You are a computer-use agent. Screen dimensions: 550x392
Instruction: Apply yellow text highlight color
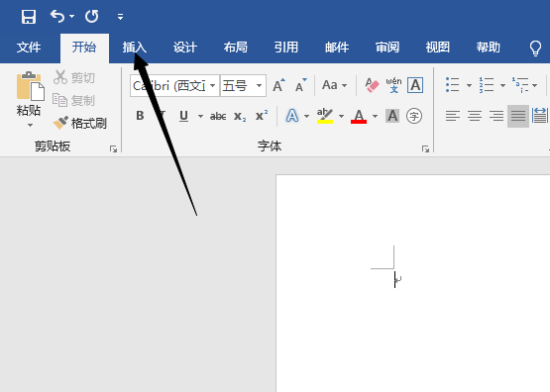[x=325, y=116]
